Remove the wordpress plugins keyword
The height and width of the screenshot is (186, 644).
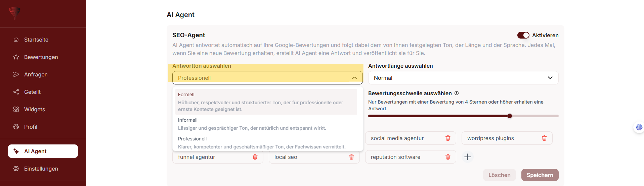coord(544,138)
